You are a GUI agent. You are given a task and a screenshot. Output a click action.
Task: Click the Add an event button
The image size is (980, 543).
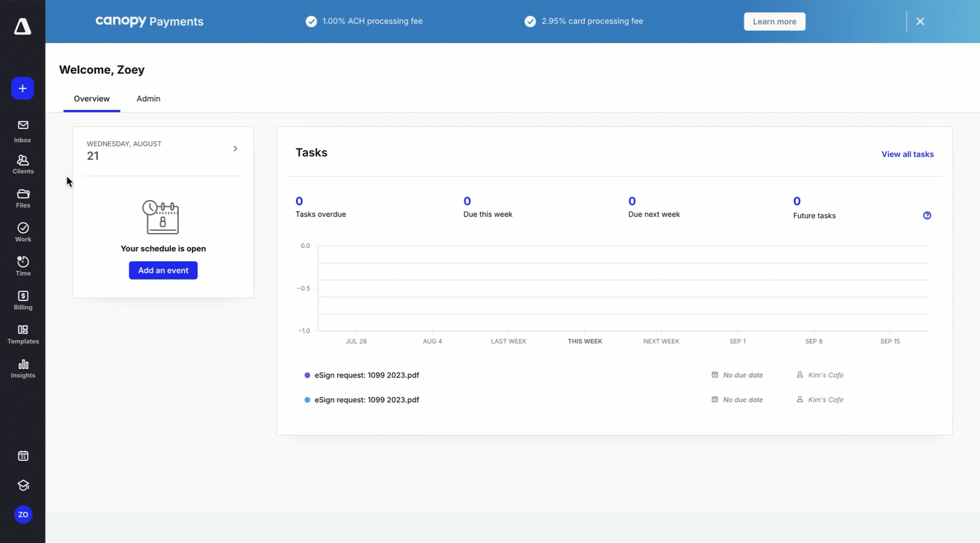click(163, 270)
